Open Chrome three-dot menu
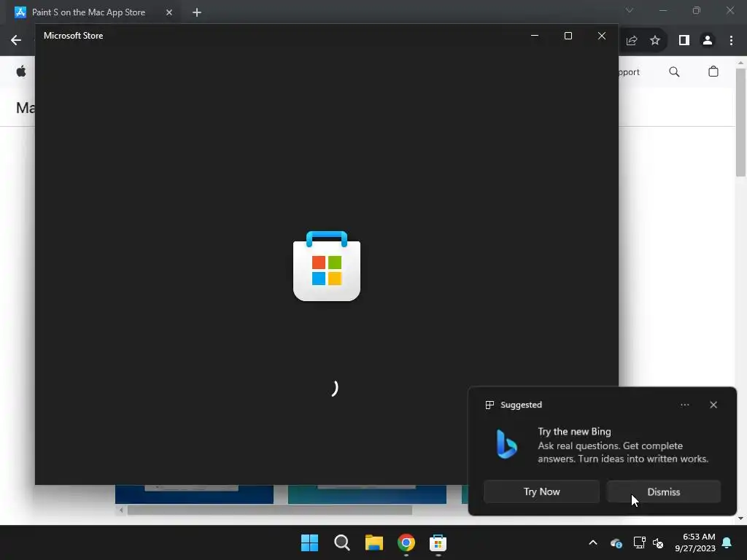Screen dimensions: 747x560 pyautogui.click(x=731, y=41)
